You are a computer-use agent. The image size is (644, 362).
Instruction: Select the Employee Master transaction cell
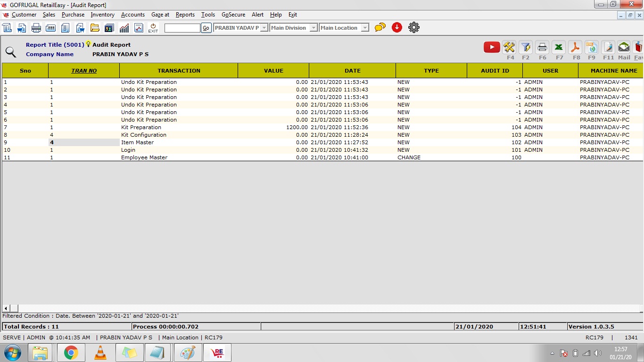(x=179, y=157)
